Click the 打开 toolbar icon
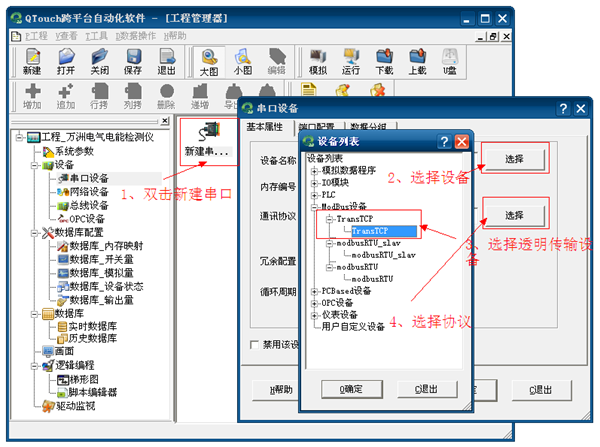 click(x=66, y=62)
